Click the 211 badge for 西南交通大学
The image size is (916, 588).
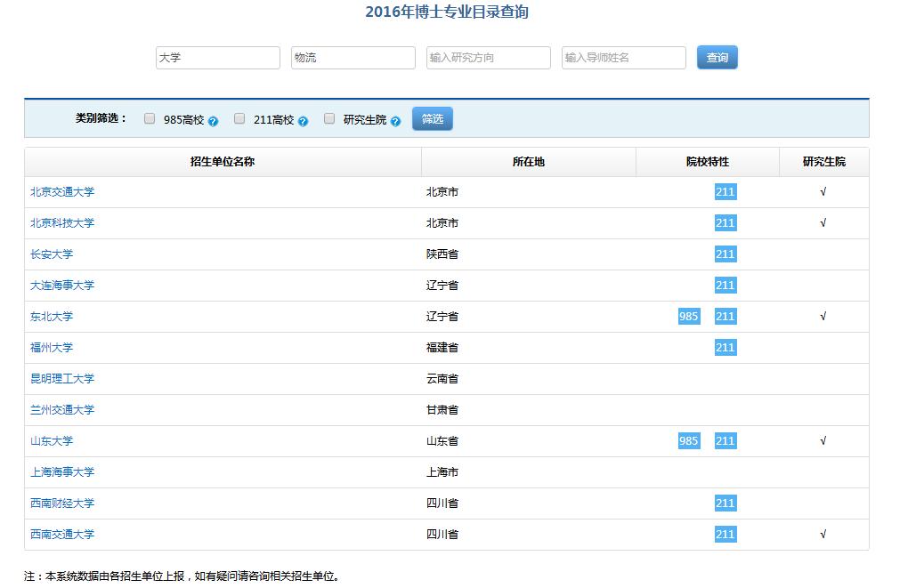[725, 534]
